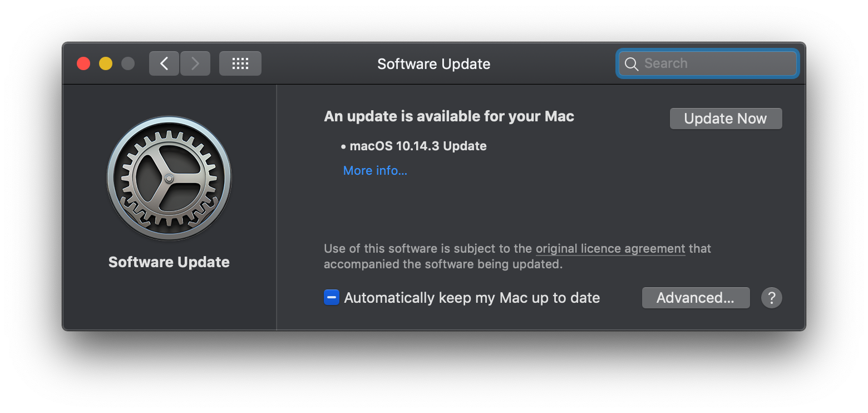The height and width of the screenshot is (413, 868).
Task: Click the 'Automatically keep my Mac up to date' label
Action: (472, 298)
